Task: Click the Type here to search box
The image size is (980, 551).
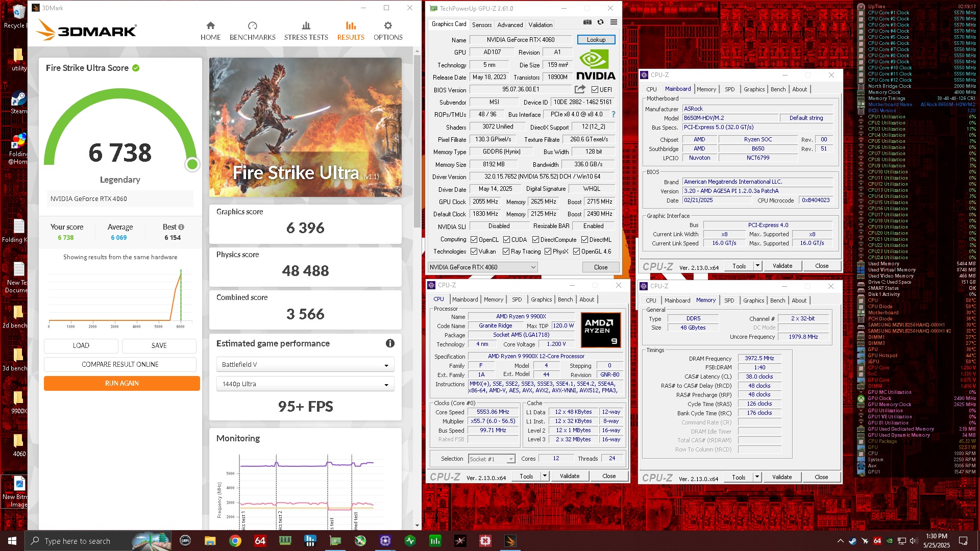Action: [x=98, y=541]
